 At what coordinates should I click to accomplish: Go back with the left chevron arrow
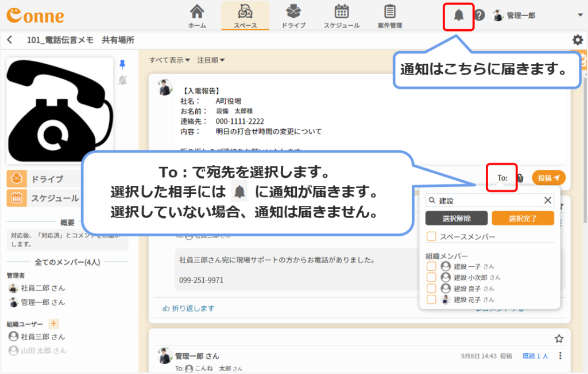pos(10,40)
